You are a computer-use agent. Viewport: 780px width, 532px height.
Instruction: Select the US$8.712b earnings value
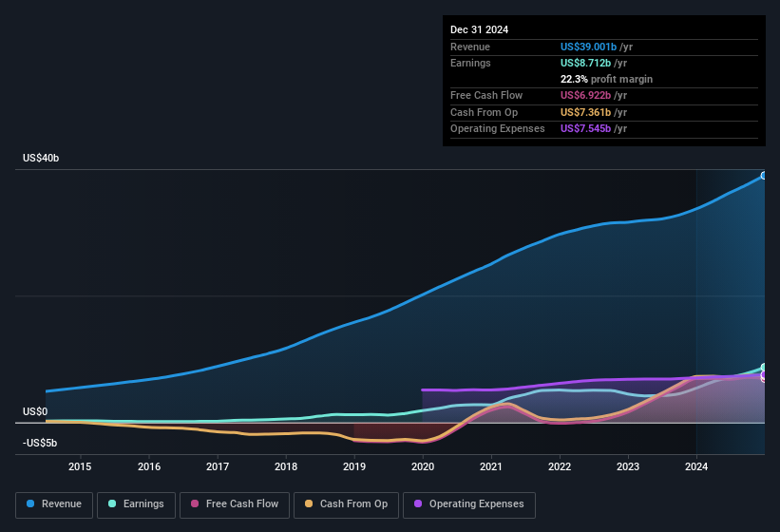583,63
